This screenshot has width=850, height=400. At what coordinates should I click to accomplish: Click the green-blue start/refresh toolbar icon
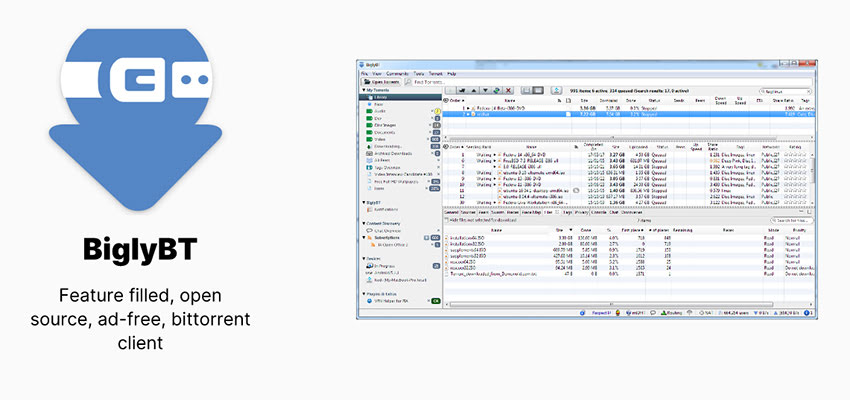(x=497, y=91)
